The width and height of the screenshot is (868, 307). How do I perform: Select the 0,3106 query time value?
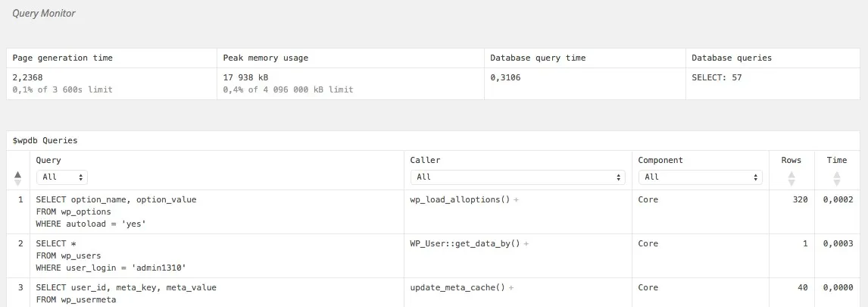tap(505, 77)
